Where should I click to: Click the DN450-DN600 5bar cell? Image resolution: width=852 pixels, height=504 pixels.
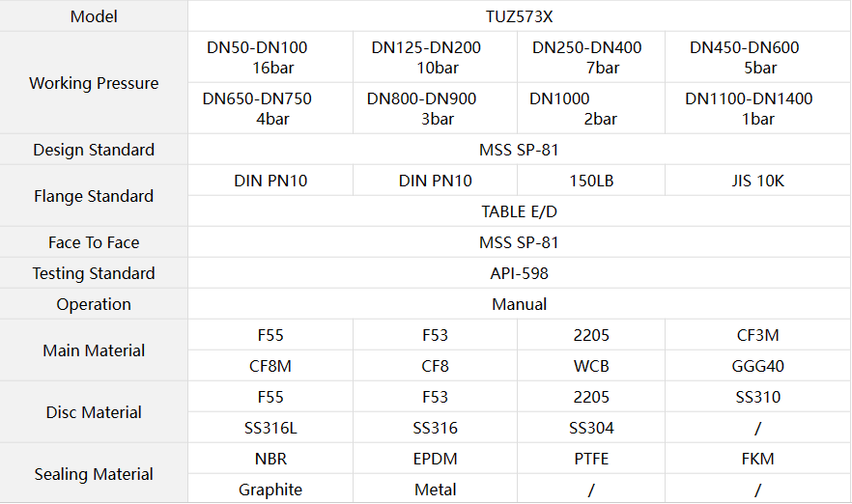click(757, 57)
